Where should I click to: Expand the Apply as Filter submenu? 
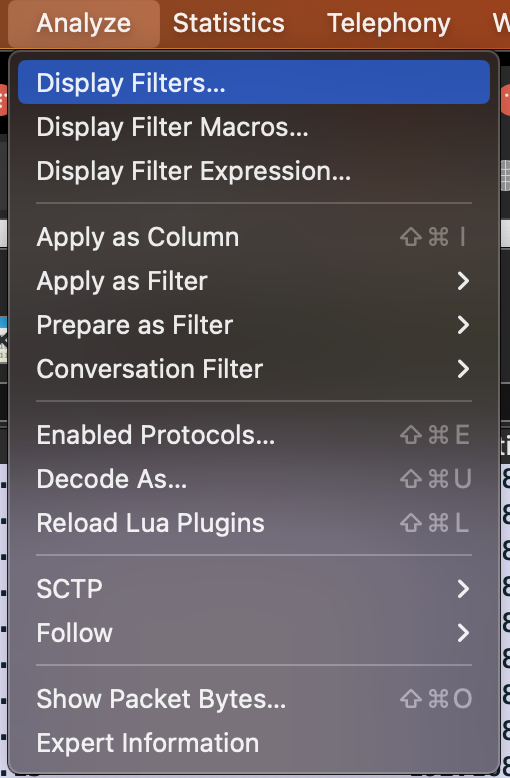tap(254, 281)
